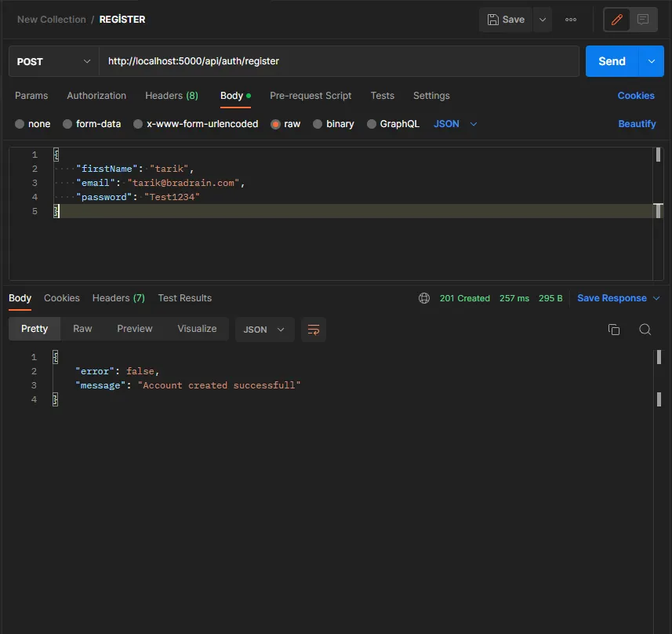Image resolution: width=672 pixels, height=634 pixels.
Task: Open the comments speech-bubble icon
Action: (643, 20)
